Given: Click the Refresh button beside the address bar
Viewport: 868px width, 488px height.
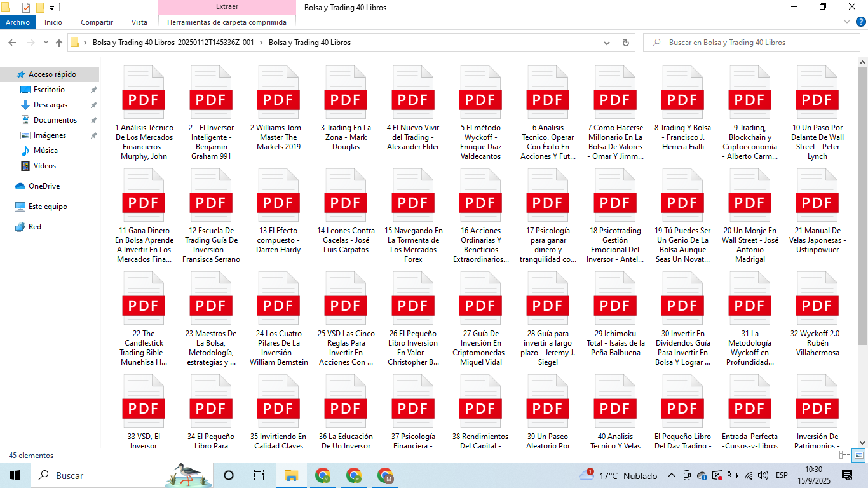Looking at the screenshot, I should tap(626, 43).
